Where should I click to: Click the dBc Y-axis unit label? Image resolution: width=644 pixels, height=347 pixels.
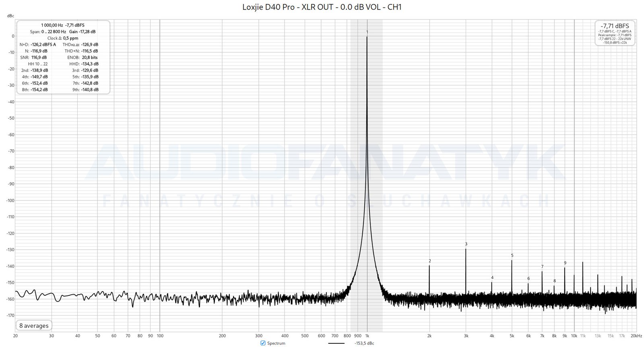pyautogui.click(x=10, y=16)
